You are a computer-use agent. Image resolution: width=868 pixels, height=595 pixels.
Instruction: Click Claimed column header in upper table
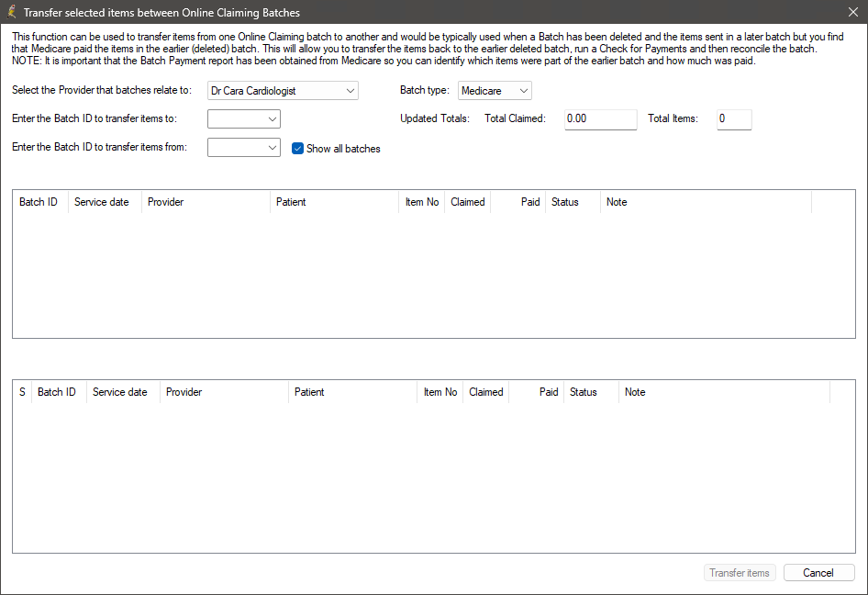[x=467, y=202]
